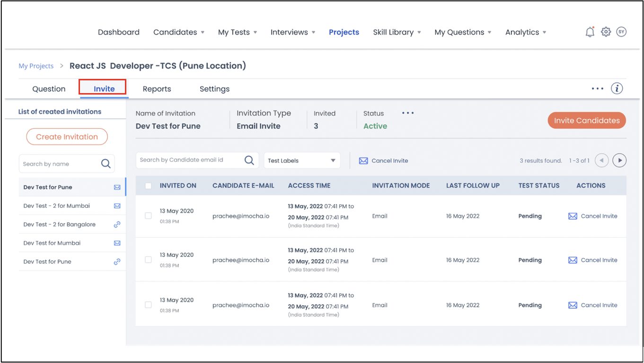The width and height of the screenshot is (644, 363).
Task: Click Cancel Invite link in third row
Action: (x=599, y=305)
